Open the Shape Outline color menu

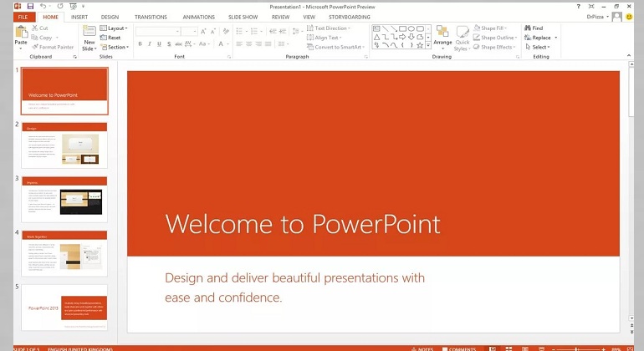[x=495, y=38]
